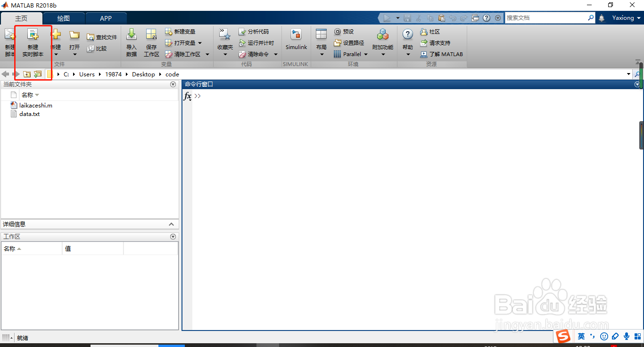
Task: Open Learn MATLAB (了解 MATLAB)
Action: point(442,54)
